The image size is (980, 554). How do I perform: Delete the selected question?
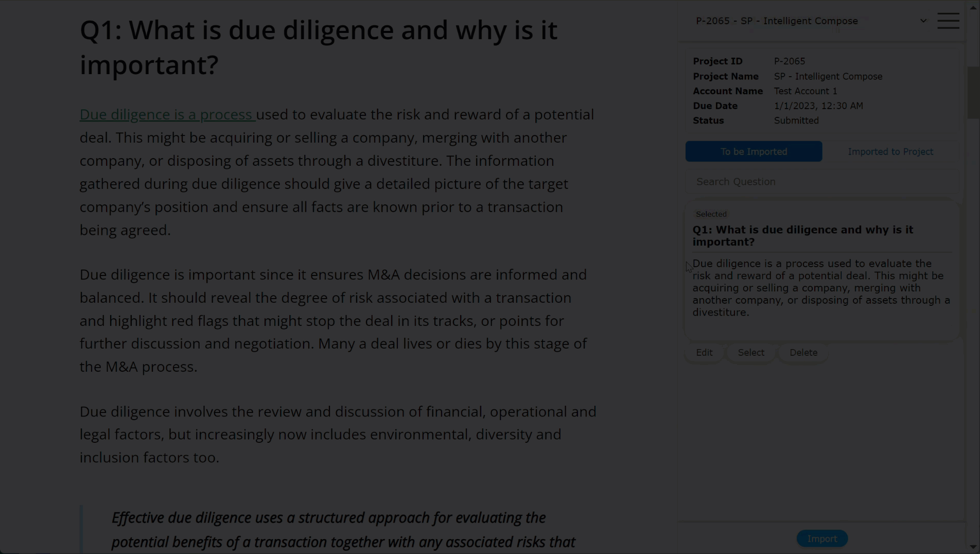pyautogui.click(x=803, y=353)
